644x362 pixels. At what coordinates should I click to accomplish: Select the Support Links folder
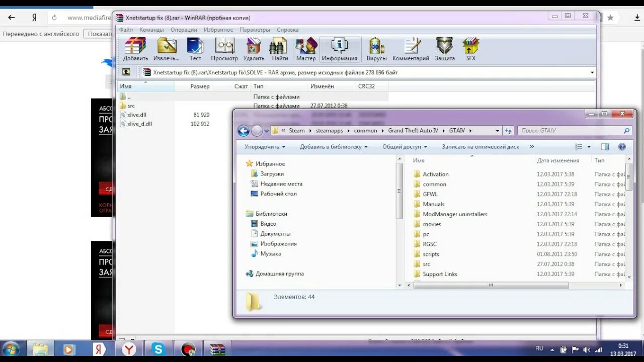click(440, 275)
